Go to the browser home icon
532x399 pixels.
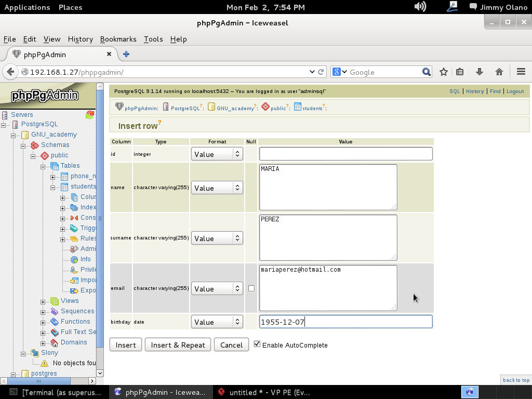pos(499,72)
